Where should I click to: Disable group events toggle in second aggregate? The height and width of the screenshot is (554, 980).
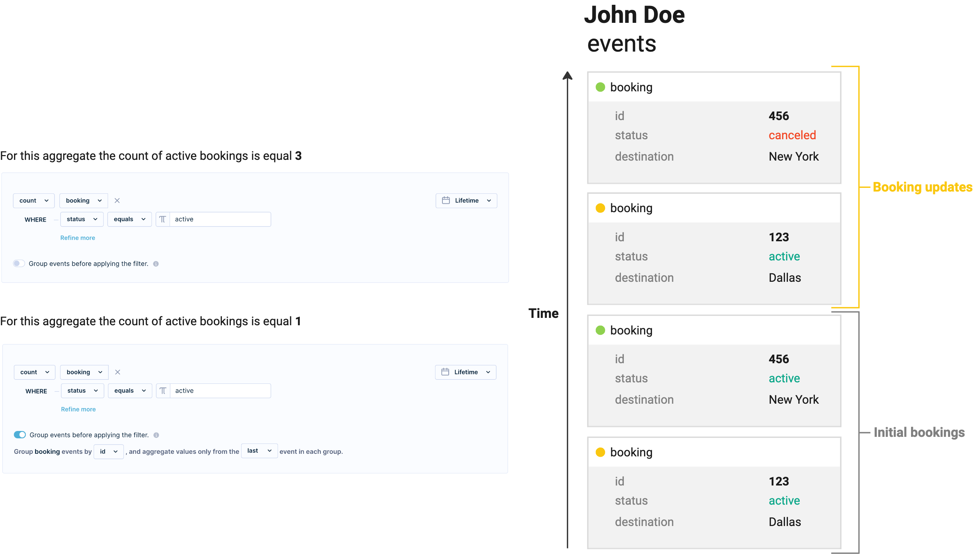20,435
